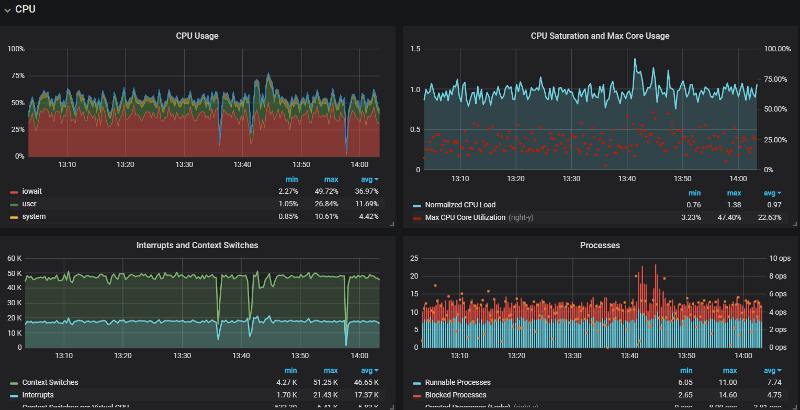Click resize handle of CPU Usage panel
Screen dimensions: 800x410
[x=390, y=225]
